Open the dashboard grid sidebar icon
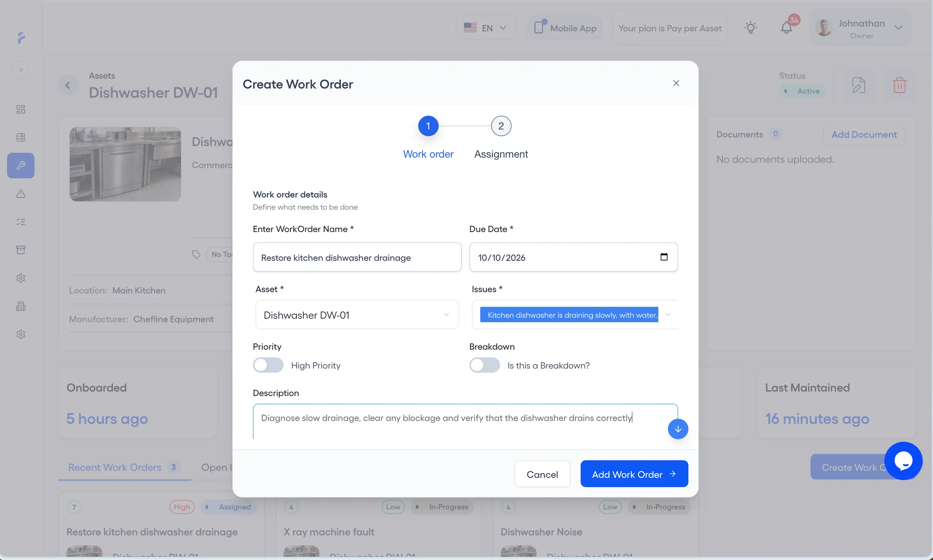 pyautogui.click(x=21, y=109)
